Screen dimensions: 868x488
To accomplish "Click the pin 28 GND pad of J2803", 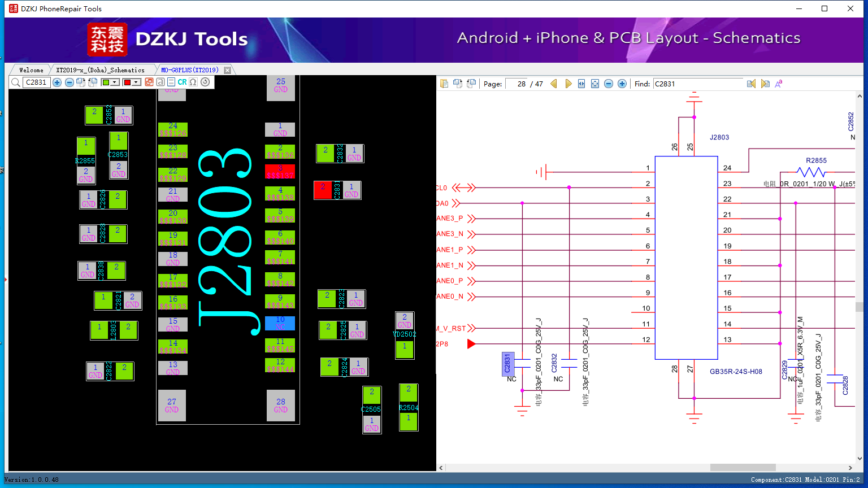I will coord(281,405).
